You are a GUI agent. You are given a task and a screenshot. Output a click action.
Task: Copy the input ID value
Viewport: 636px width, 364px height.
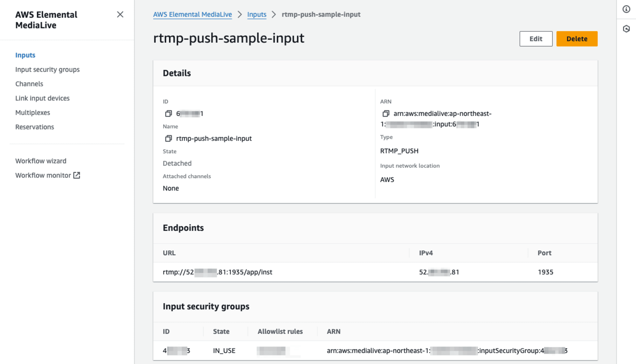168,113
